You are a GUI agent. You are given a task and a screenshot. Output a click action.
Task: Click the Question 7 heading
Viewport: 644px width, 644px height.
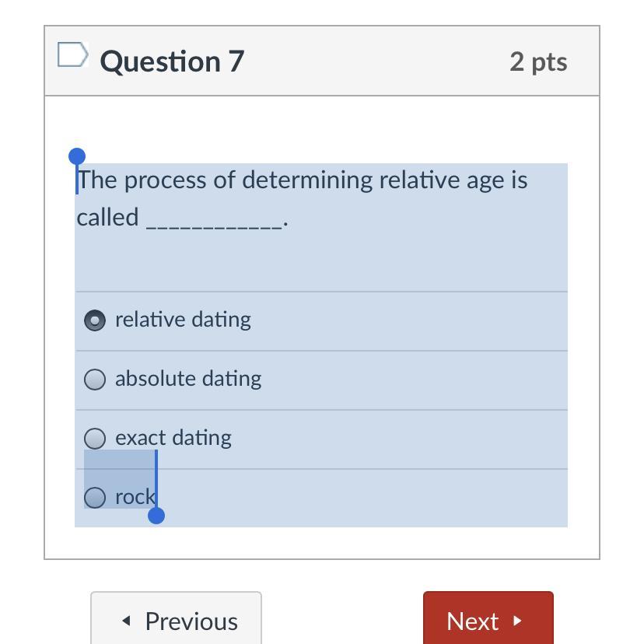(x=172, y=61)
